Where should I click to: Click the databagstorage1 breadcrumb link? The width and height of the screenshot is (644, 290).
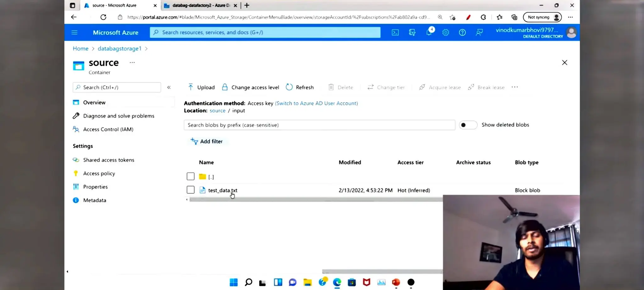tap(119, 48)
